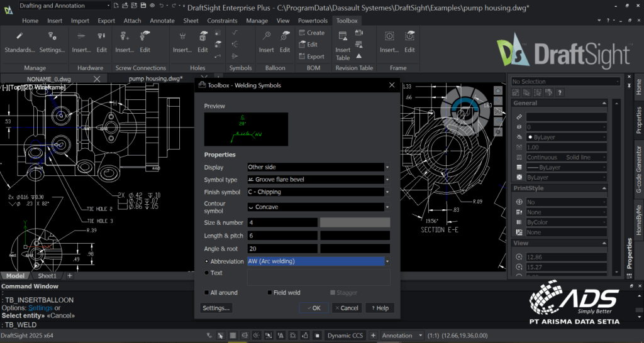Screen dimensions: 644x343
Task: Click the new document icon in title bar
Action: tap(116, 5)
